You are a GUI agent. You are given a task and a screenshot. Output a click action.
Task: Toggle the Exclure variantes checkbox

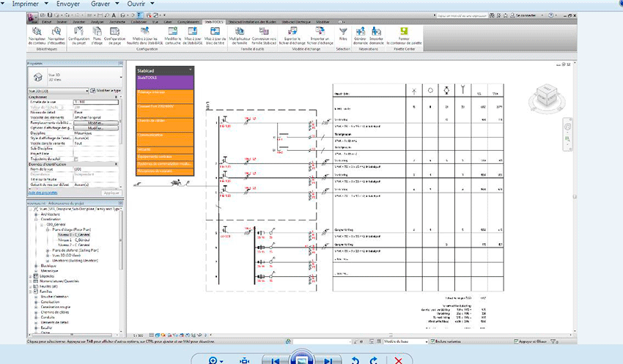[x=433, y=341]
